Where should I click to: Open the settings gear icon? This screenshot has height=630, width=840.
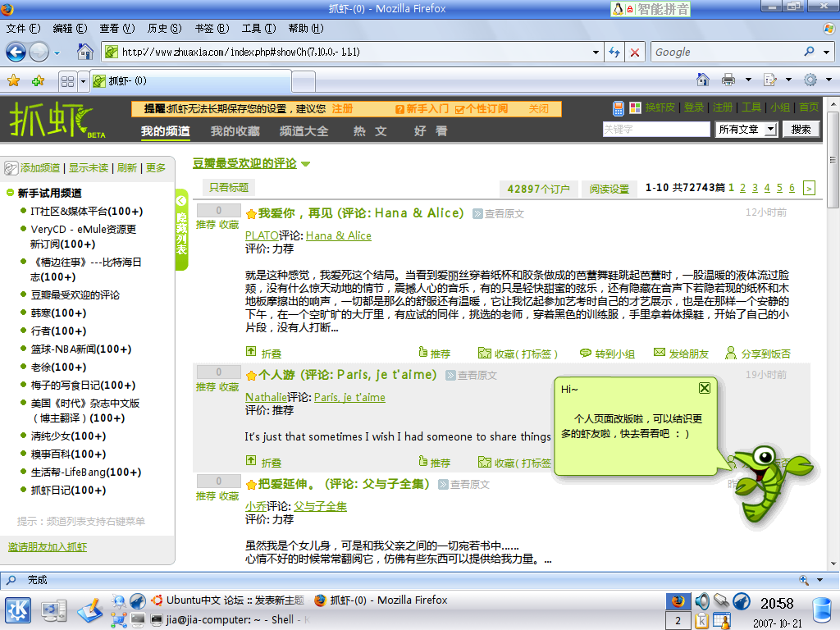pos(810,80)
